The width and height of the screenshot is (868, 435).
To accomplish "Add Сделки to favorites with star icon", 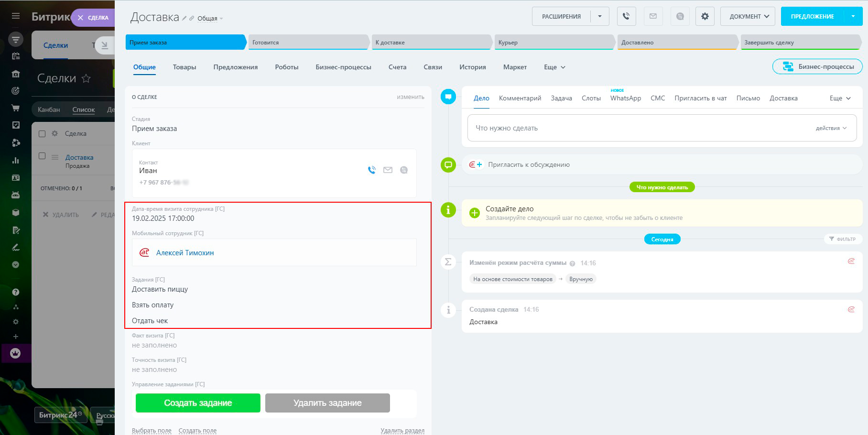I will [x=86, y=78].
